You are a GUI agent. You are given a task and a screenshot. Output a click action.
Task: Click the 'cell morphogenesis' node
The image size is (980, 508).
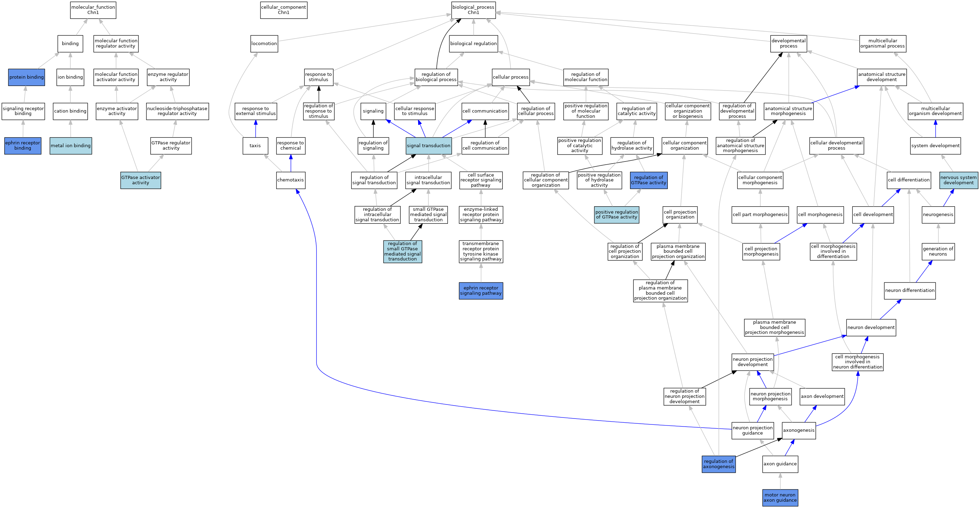coord(820,215)
